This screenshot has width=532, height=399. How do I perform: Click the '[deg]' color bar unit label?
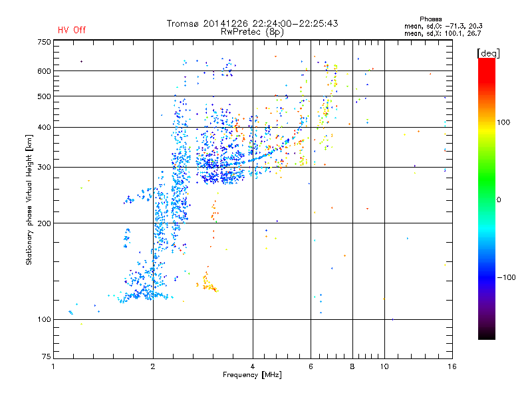coord(488,53)
